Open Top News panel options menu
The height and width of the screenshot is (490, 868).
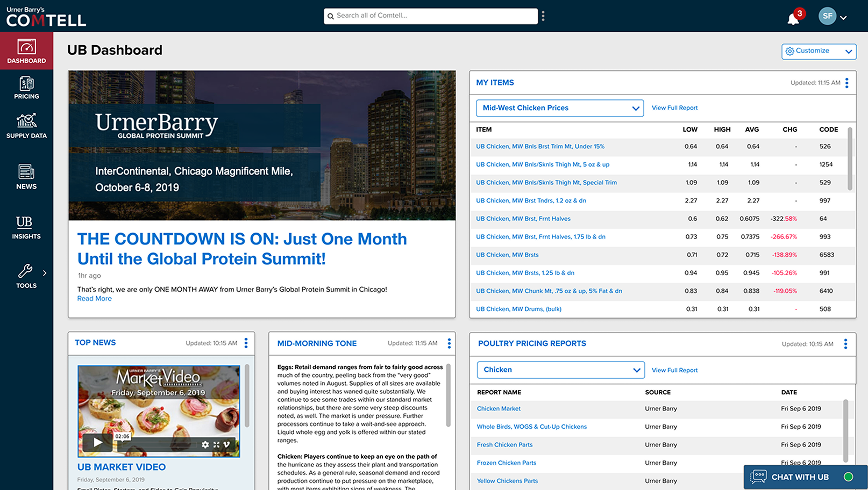(246, 343)
